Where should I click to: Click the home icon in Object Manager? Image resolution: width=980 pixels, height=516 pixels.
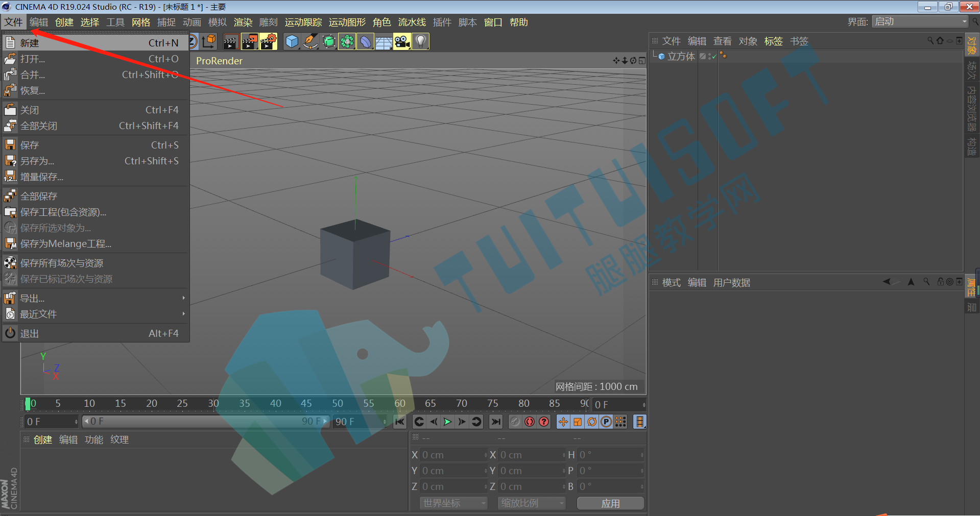[x=940, y=41]
